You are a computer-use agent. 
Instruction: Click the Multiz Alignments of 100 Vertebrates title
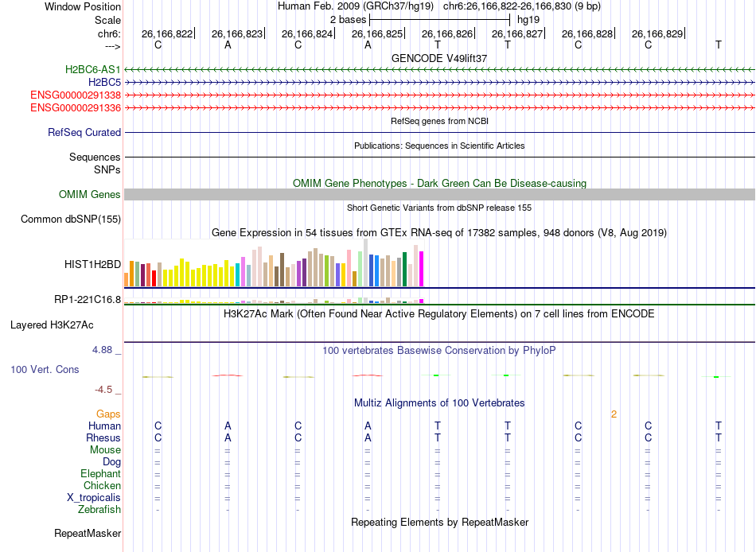pos(439,403)
